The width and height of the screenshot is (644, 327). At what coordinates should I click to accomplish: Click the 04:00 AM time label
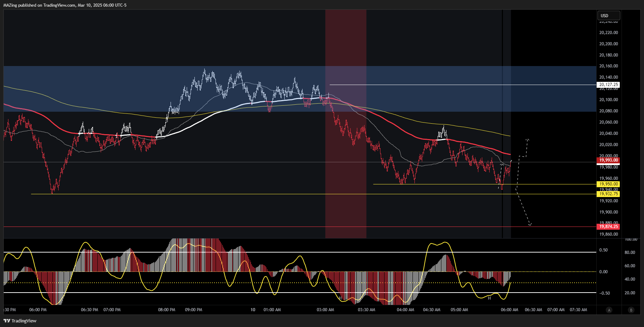(405, 310)
